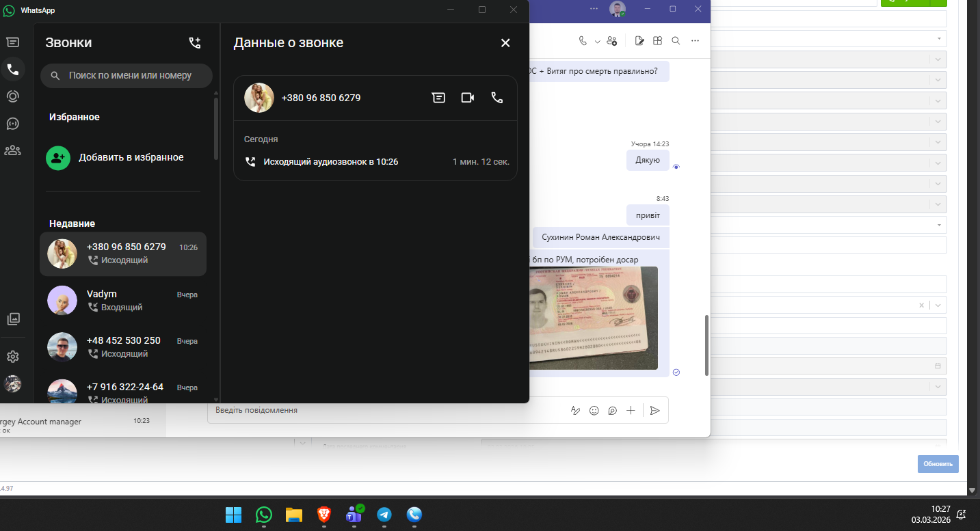Close the "Данные о звонке" details panel
The width and height of the screenshot is (980, 531).
coord(505,43)
